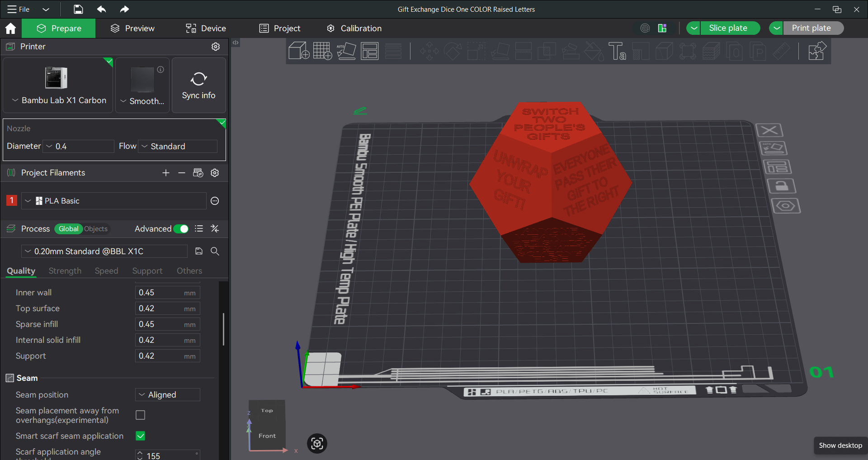Click the Redo arrow
Image resolution: width=868 pixels, height=460 pixels.
[124, 9]
